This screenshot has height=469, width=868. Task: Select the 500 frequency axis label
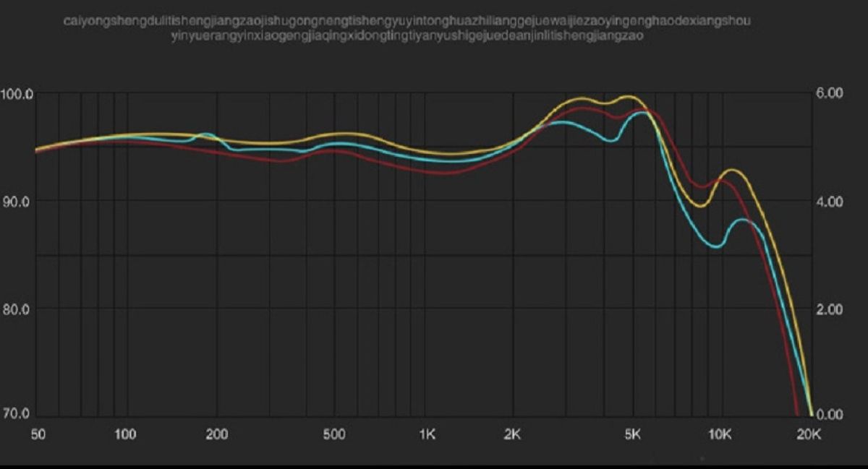point(333,434)
